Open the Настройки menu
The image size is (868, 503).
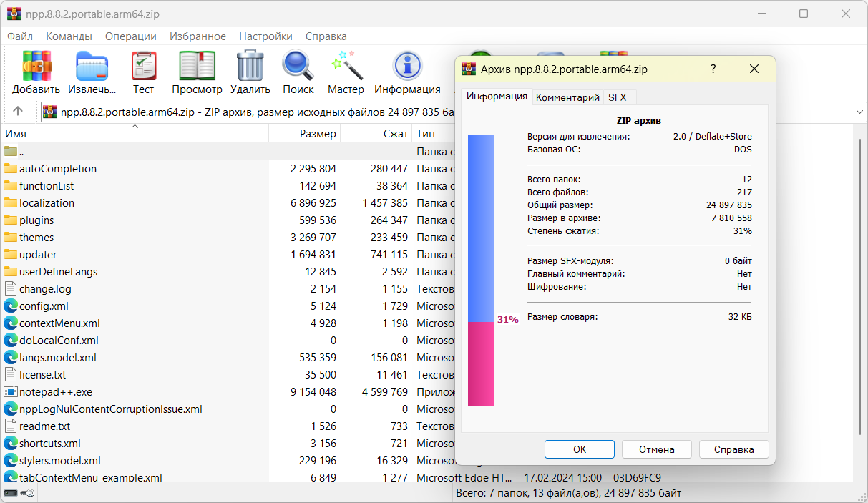point(265,36)
